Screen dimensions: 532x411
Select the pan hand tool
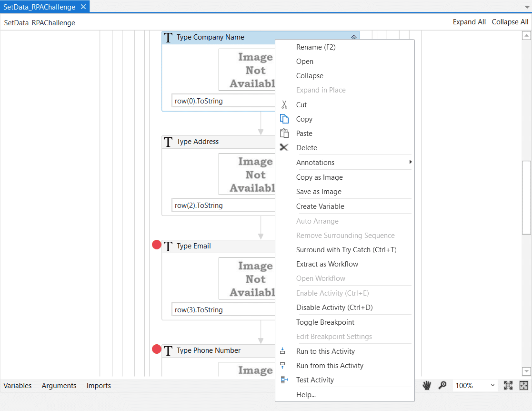(x=427, y=385)
